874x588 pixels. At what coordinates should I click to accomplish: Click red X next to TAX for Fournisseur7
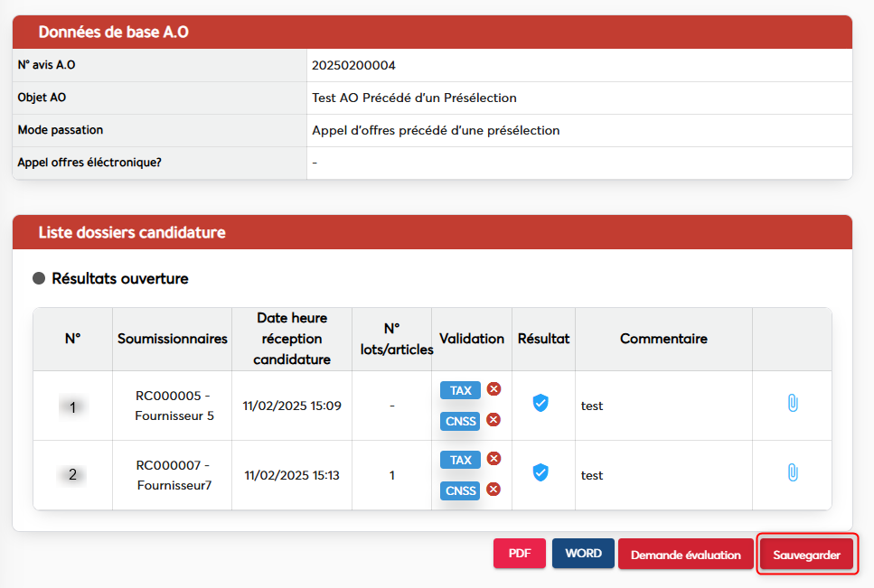coord(493,459)
